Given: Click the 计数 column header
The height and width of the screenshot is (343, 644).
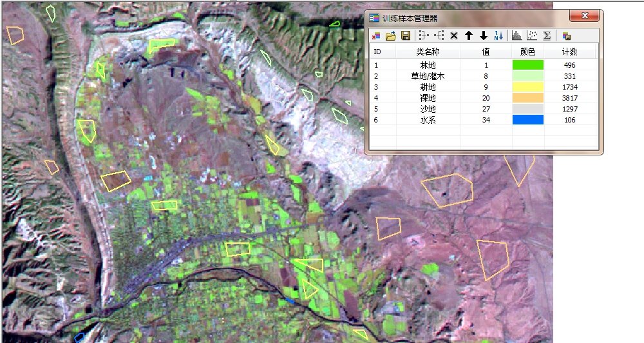Looking at the screenshot, I should 570,52.
